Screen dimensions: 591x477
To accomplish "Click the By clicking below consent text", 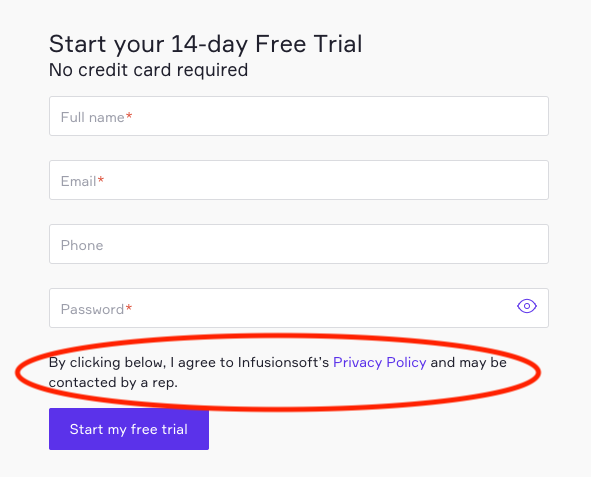I will (107, 362).
